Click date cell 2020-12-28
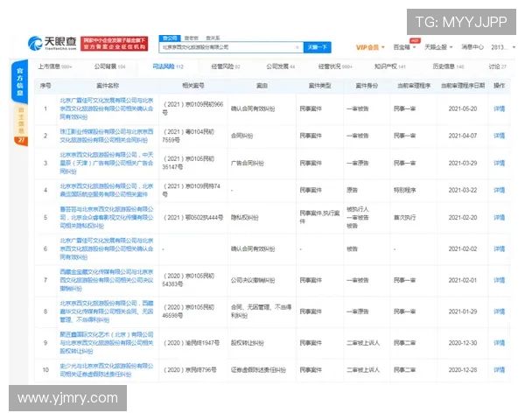 click(463, 370)
